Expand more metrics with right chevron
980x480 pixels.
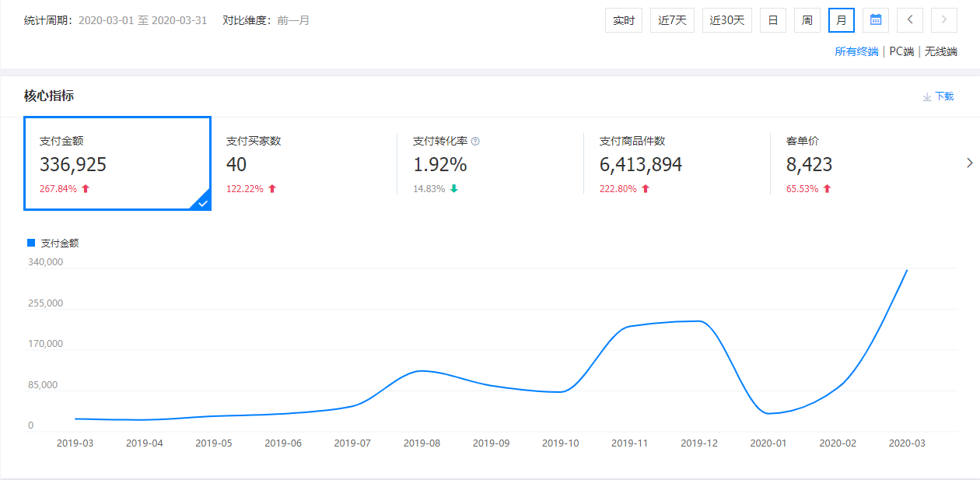click(x=969, y=163)
